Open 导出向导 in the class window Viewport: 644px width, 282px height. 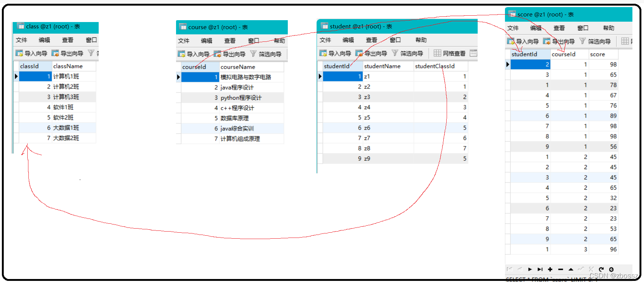point(67,53)
